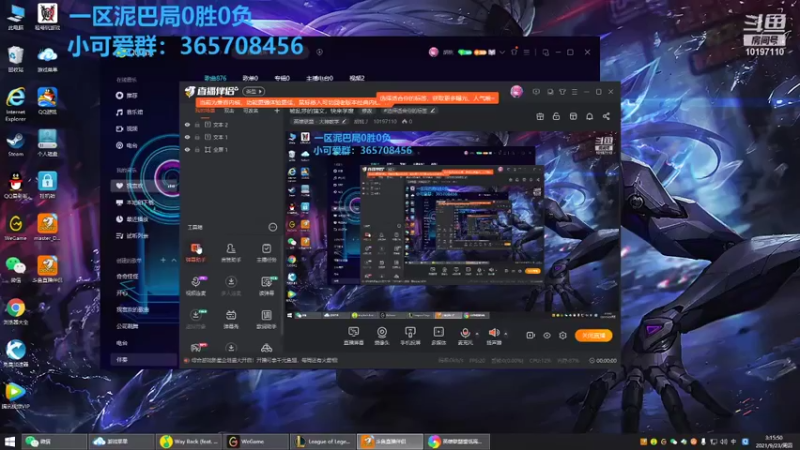Switch to 专辑0 tab in music player

[x=282, y=78]
